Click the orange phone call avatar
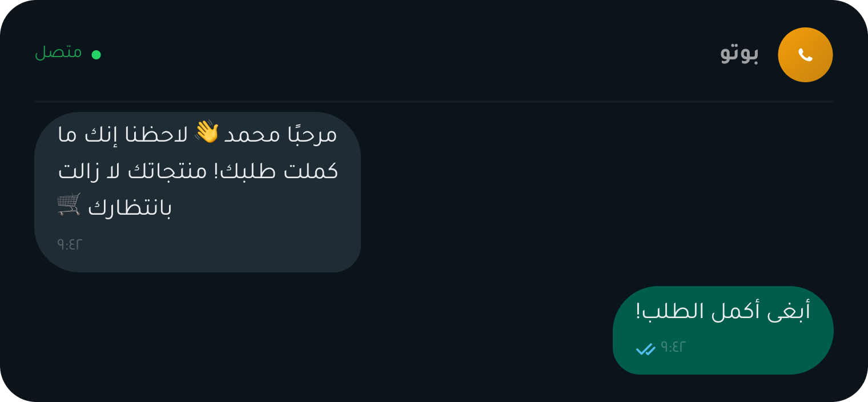This screenshot has width=868, height=402. pyautogui.click(x=805, y=55)
